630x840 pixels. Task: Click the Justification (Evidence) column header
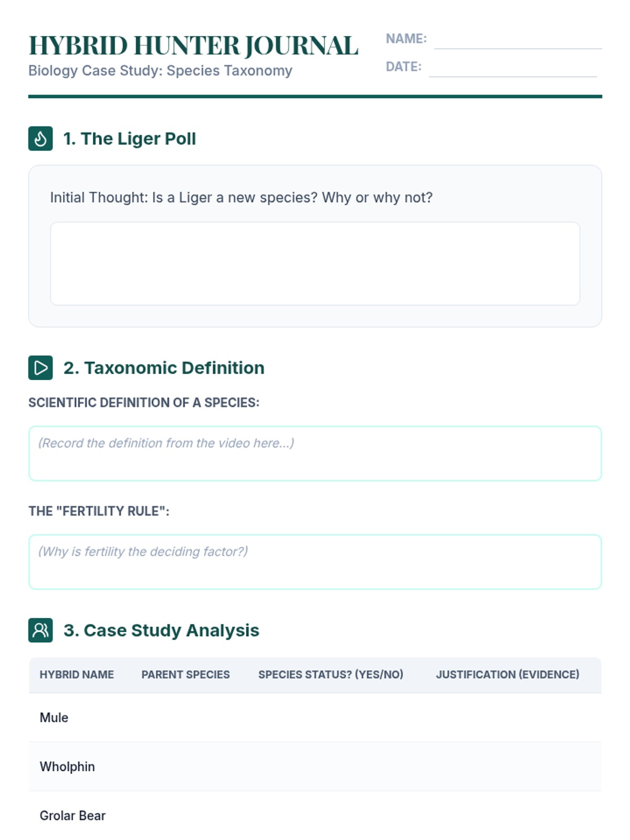(x=508, y=675)
